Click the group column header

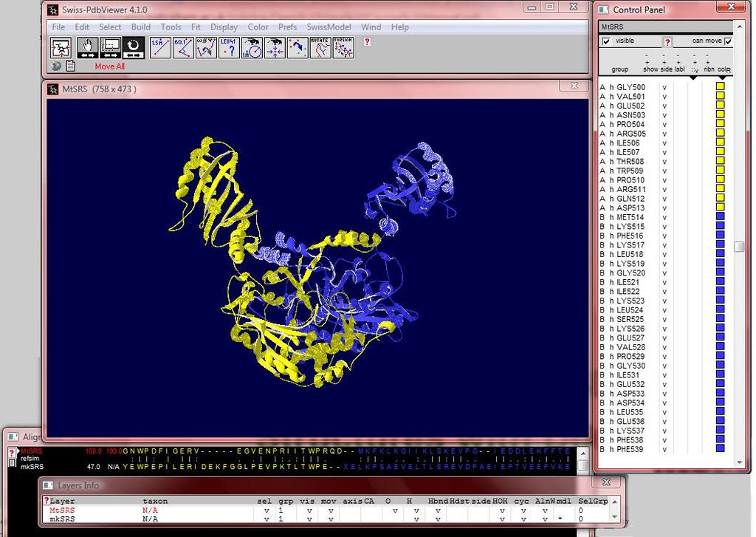[619, 69]
